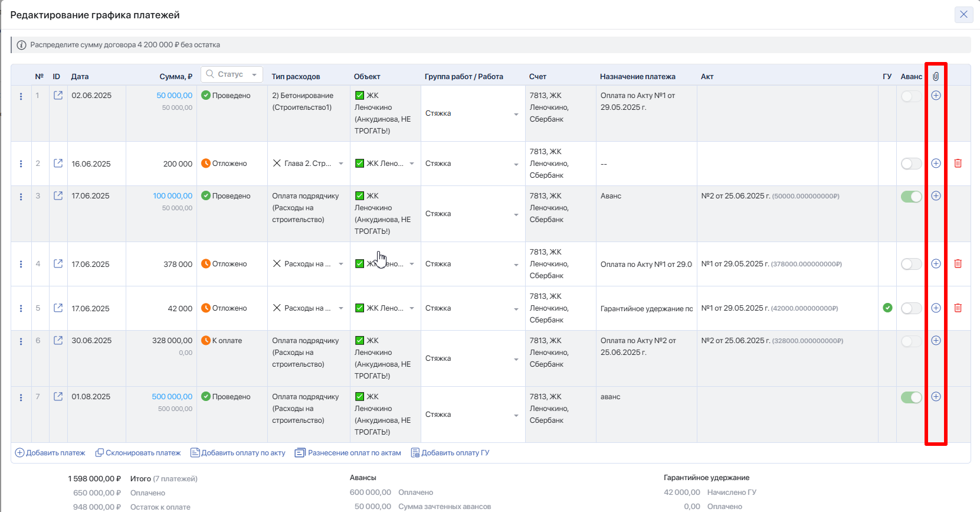Open external link icon for row 7
Screen dimensions: 980x512
(x=58, y=396)
